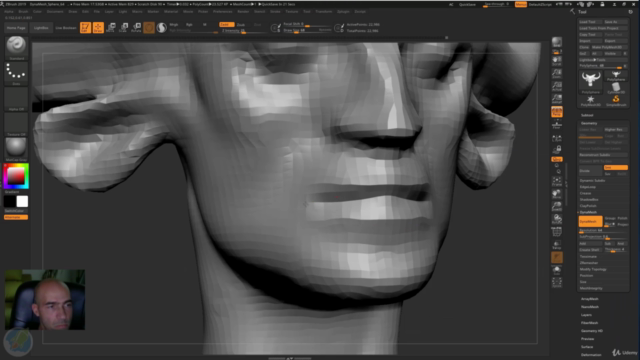Image resolution: width=640 pixels, height=360 pixels.
Task: Toggle Zsub sculpt mode
Action: tap(241, 24)
